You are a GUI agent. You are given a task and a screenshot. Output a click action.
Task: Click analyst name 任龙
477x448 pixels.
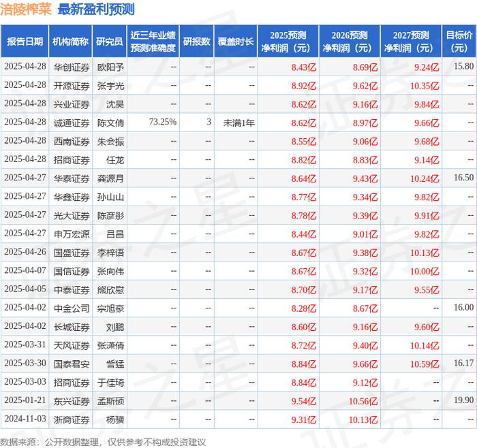[x=115, y=160]
